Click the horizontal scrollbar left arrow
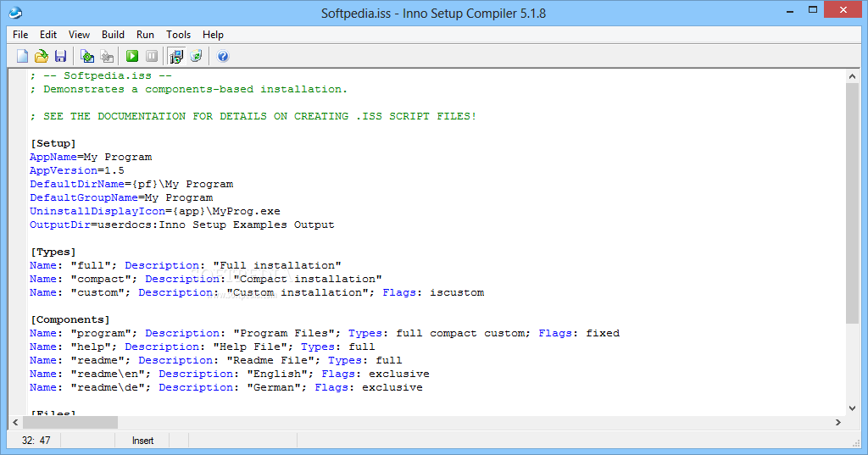Viewport: 868px width, 455px height. pyautogui.click(x=15, y=422)
